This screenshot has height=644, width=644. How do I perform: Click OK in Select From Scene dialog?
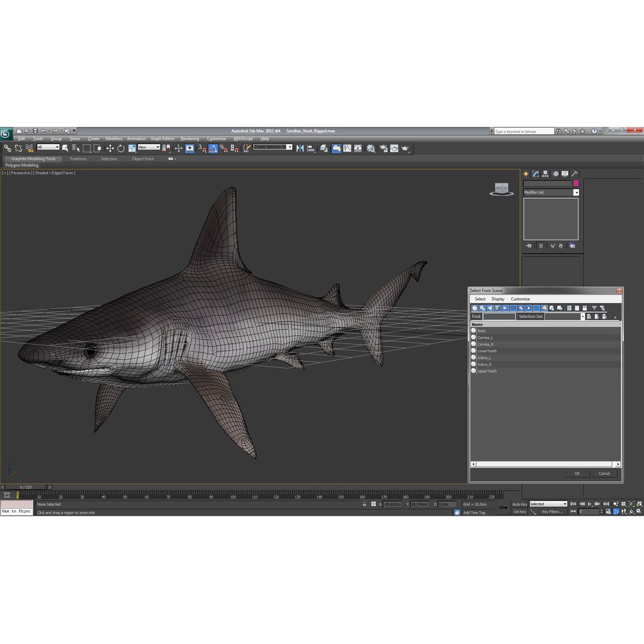coord(577,473)
